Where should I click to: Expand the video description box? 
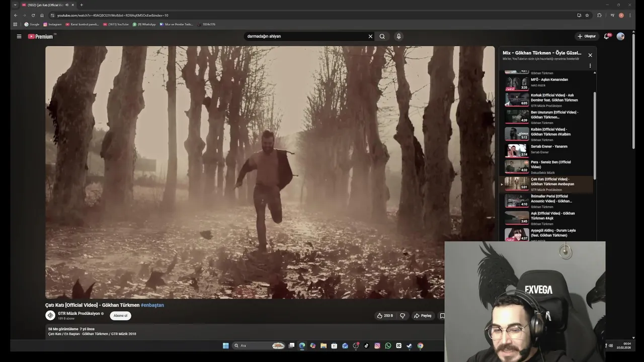pyautogui.click(x=245, y=331)
